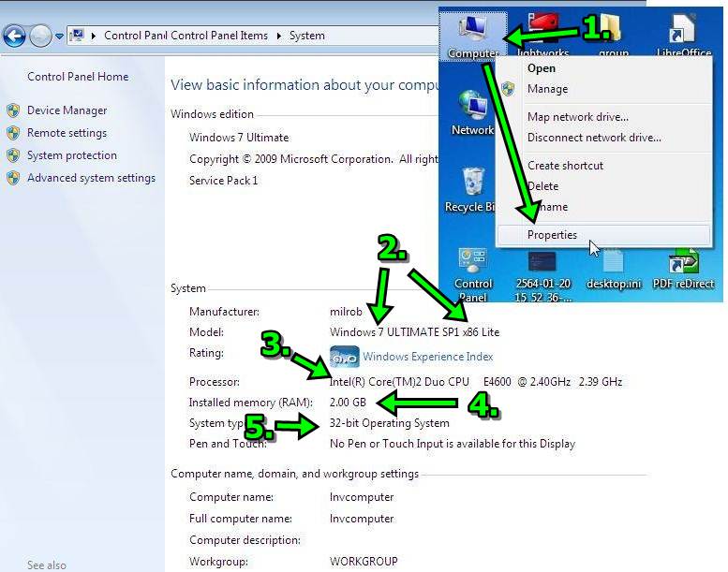Choose Disconnect network drive in context menu

(604, 138)
